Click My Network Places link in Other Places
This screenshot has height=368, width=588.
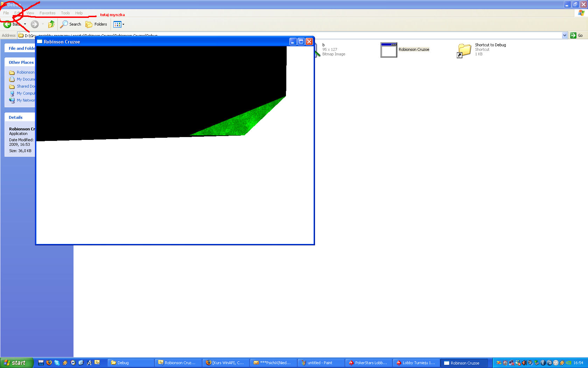(x=26, y=100)
